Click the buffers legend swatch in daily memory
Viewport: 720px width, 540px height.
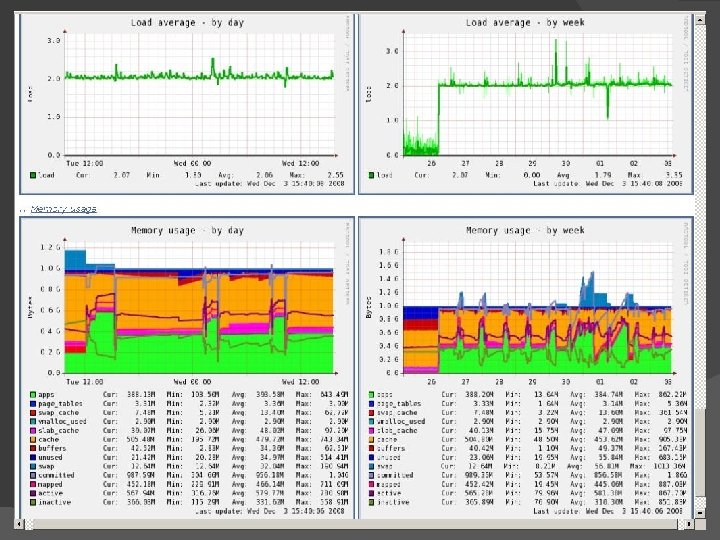33,448
